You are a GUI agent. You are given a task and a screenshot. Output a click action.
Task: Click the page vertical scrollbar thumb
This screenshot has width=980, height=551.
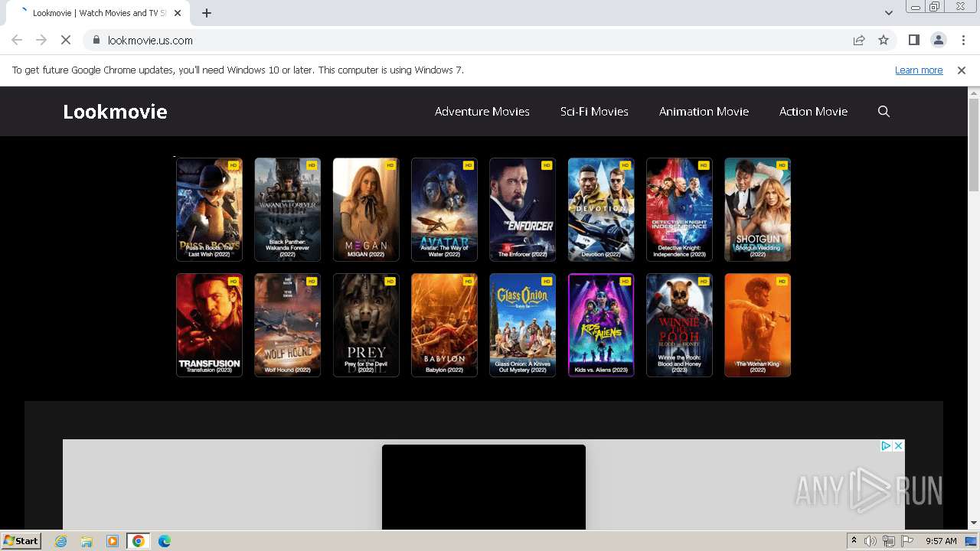coord(974,145)
